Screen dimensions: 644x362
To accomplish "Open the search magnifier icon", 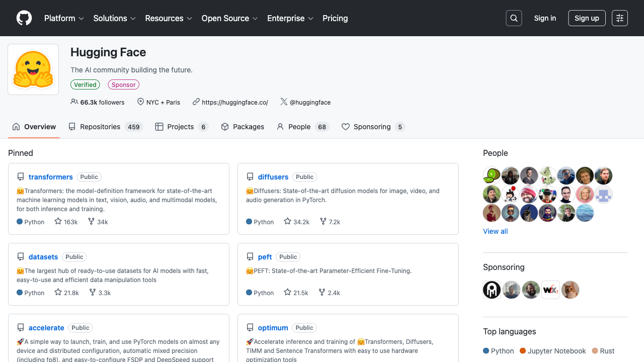I will pyautogui.click(x=514, y=18).
